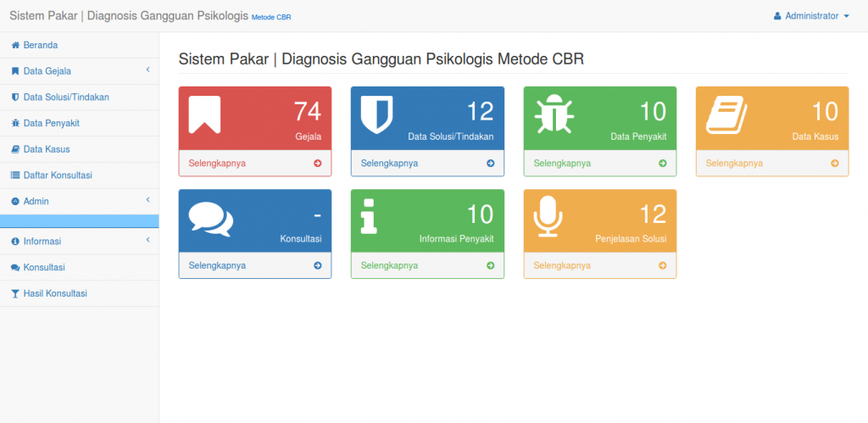Click the round icon beside Admin
The height and width of the screenshot is (423, 868).
pos(15,202)
